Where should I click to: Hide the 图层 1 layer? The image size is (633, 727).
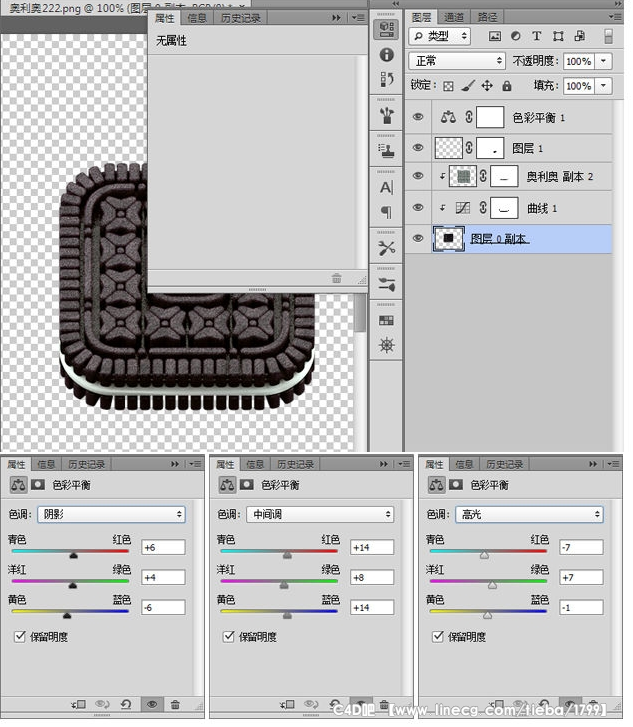coord(418,147)
